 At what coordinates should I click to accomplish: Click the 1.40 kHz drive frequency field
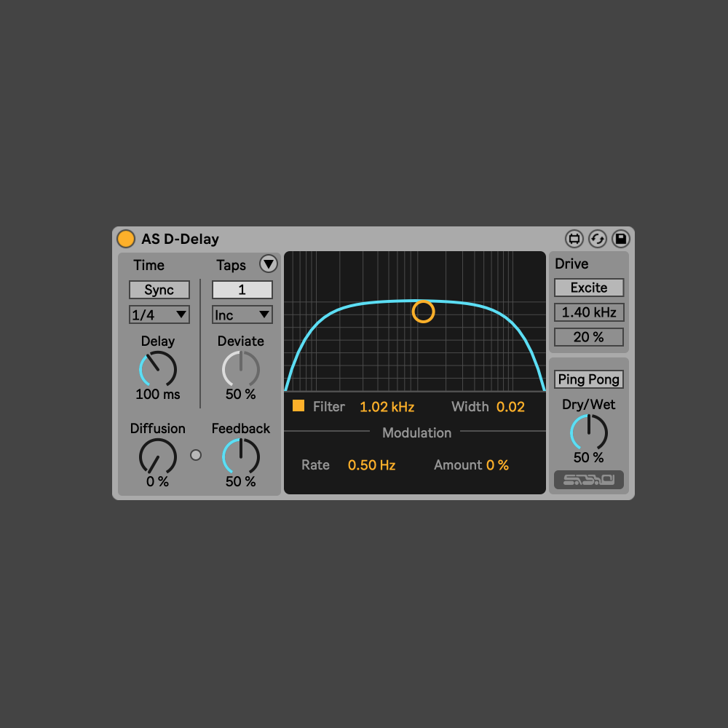(x=589, y=312)
